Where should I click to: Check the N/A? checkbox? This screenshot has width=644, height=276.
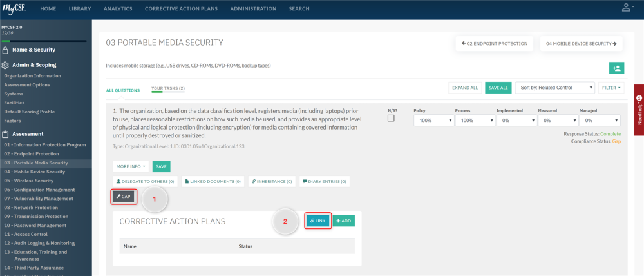point(391,119)
